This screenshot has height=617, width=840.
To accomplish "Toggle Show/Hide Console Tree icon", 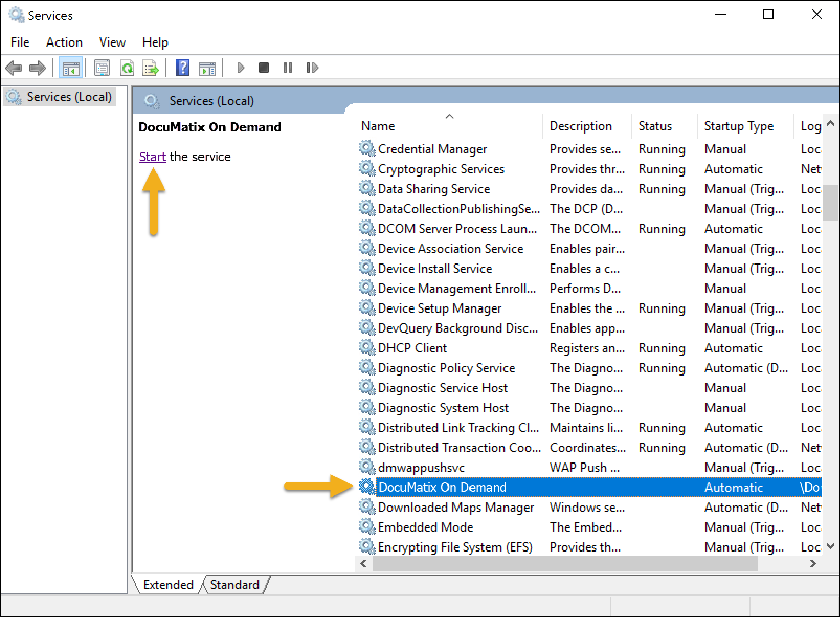I will [x=71, y=68].
